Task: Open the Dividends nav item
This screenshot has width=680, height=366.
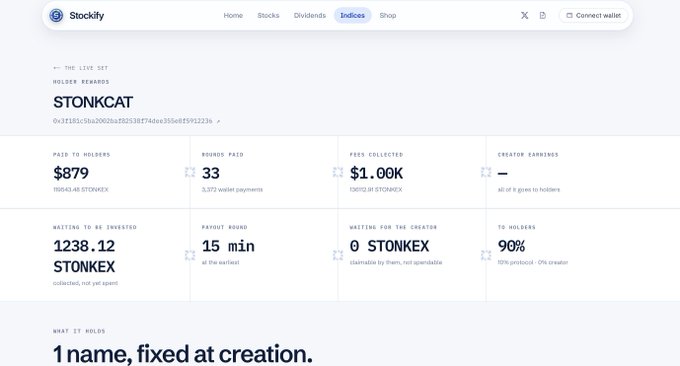Action: tap(310, 16)
